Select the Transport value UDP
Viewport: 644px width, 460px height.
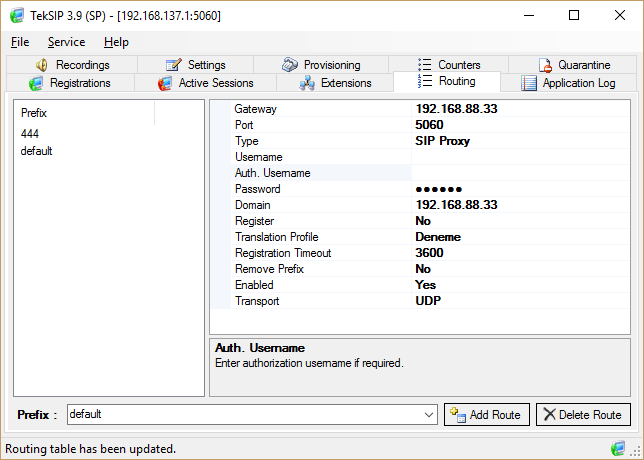[428, 301]
